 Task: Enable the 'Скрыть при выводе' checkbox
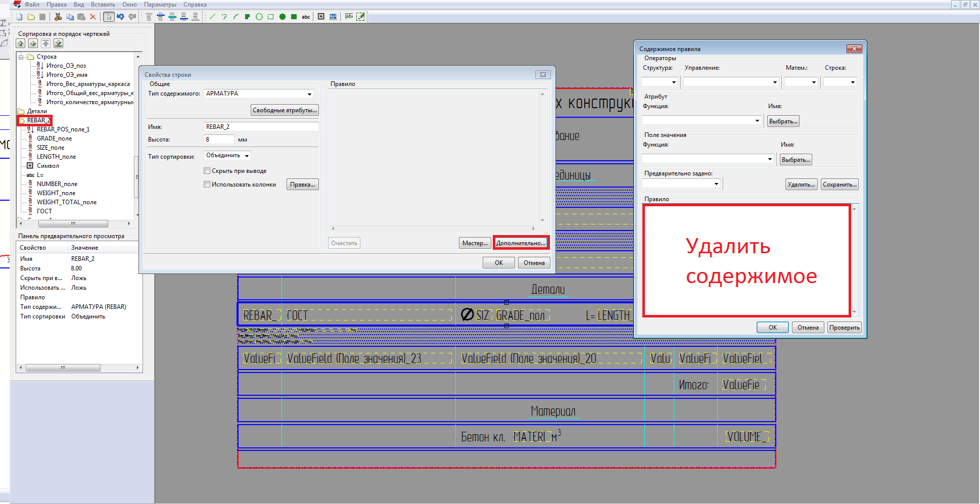[x=207, y=171]
